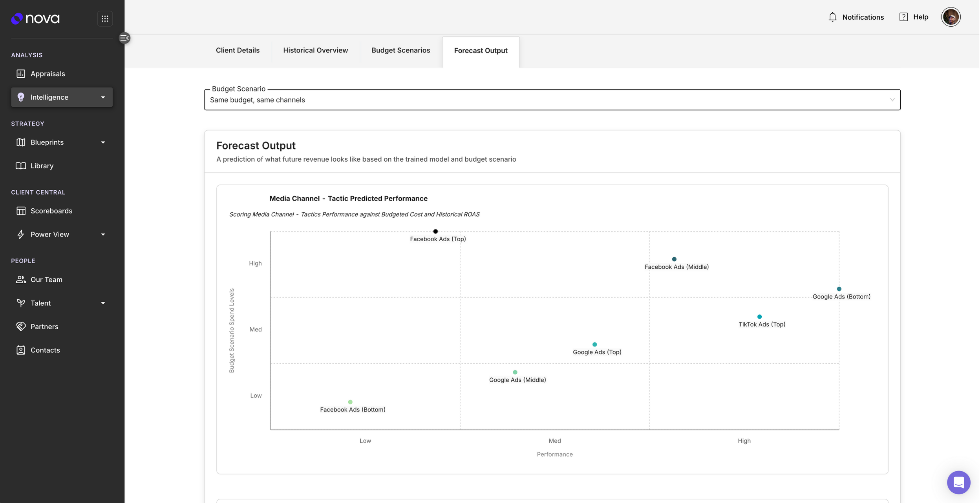This screenshot has height=503, width=980.
Task: Click the "Budget Scenario Spend Levels" axis label
Action: (232, 330)
